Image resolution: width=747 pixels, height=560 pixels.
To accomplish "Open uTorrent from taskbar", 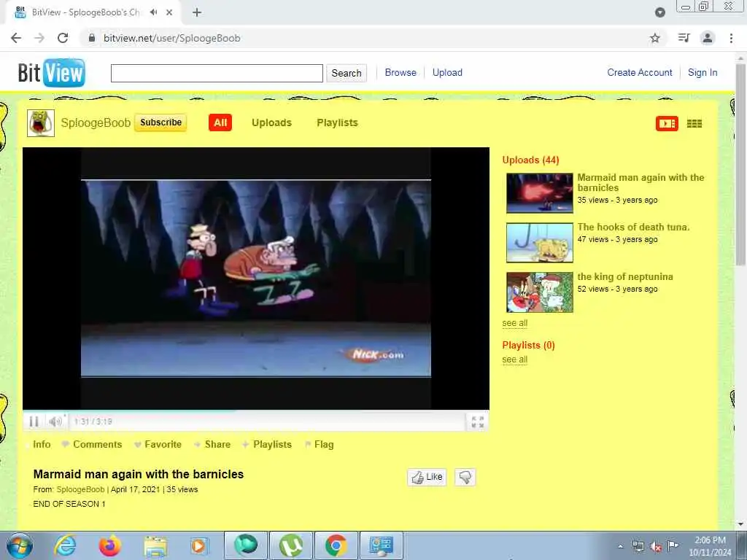I will point(291,545).
